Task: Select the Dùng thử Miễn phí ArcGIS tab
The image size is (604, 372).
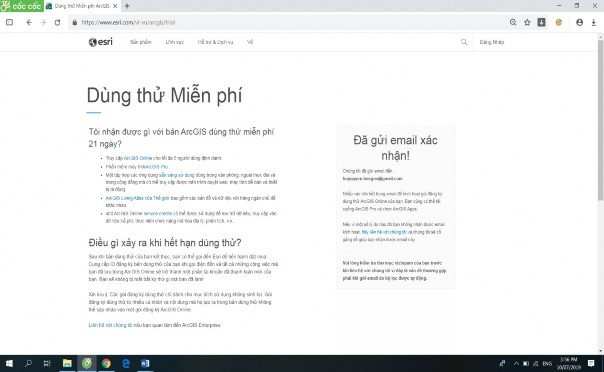Action: [82, 6]
